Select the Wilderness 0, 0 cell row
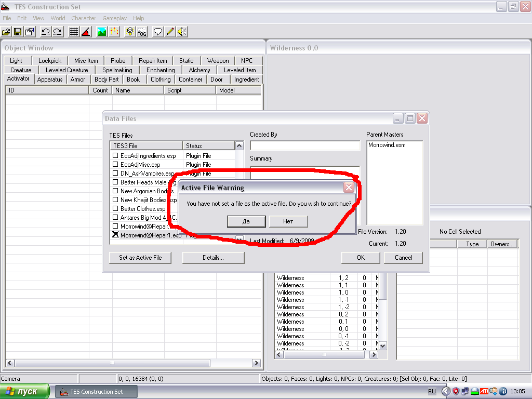This screenshot has width=532, height=399. pyautogui.click(x=326, y=329)
